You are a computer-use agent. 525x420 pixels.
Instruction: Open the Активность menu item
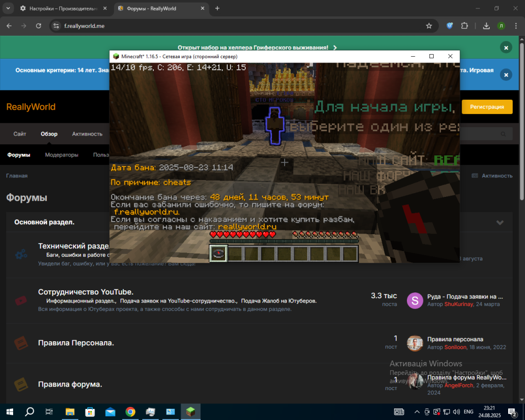87,134
